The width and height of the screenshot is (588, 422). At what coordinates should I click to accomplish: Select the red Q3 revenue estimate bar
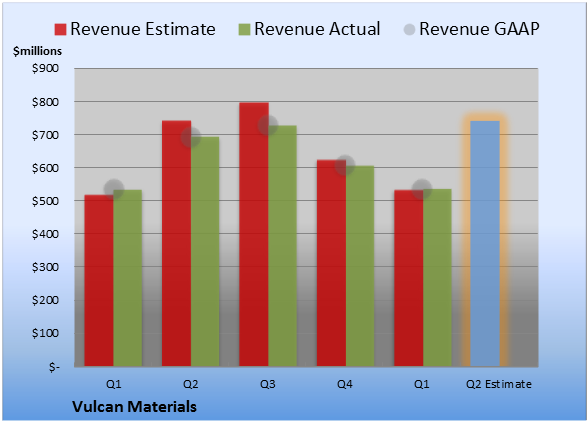point(254,234)
